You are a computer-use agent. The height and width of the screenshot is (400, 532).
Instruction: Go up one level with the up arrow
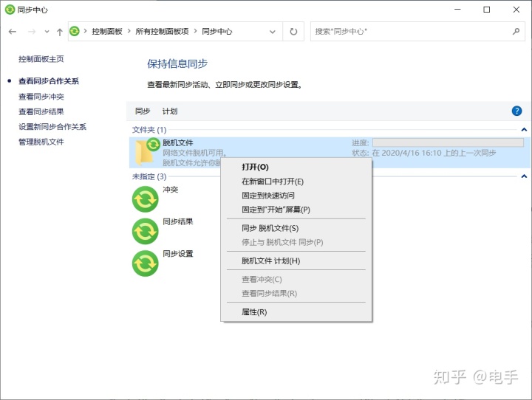(60, 32)
